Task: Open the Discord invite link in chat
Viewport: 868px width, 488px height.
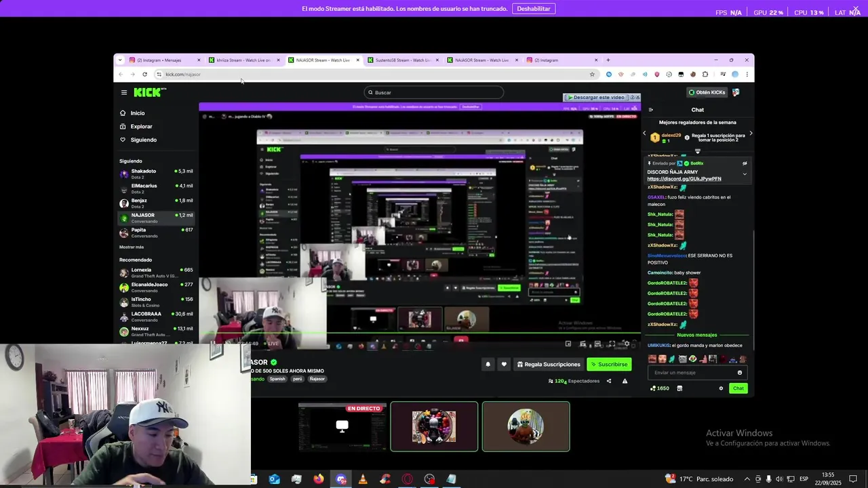Action: click(x=684, y=179)
